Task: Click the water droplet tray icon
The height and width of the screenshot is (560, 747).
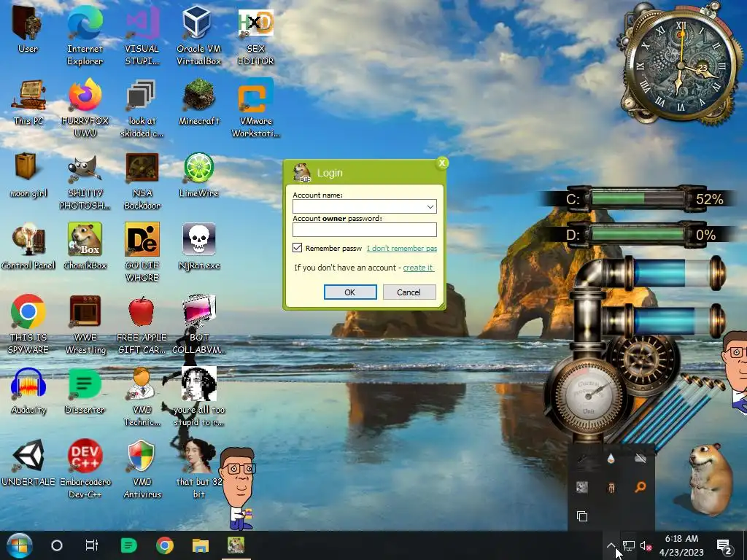Action: tap(611, 458)
